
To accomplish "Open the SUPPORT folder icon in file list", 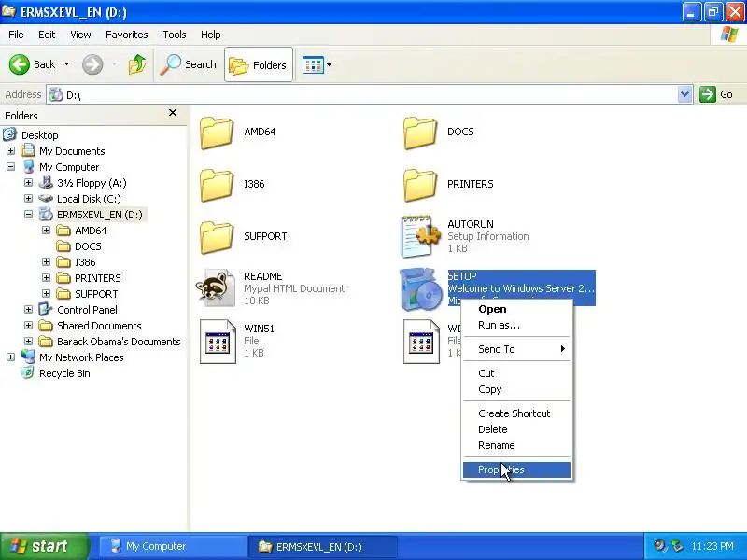I will (x=217, y=237).
